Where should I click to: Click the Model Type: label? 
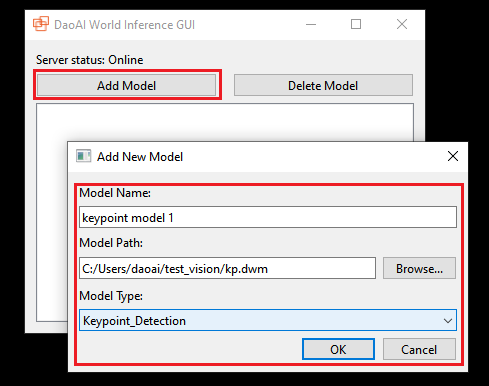point(111,296)
